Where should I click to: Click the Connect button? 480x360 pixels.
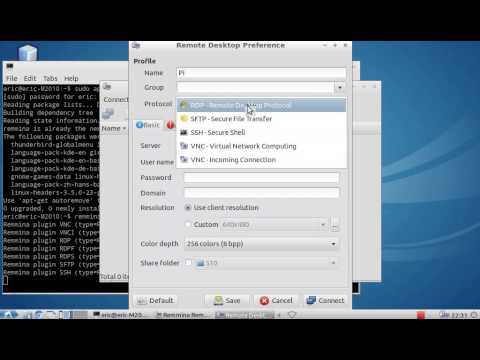325,300
